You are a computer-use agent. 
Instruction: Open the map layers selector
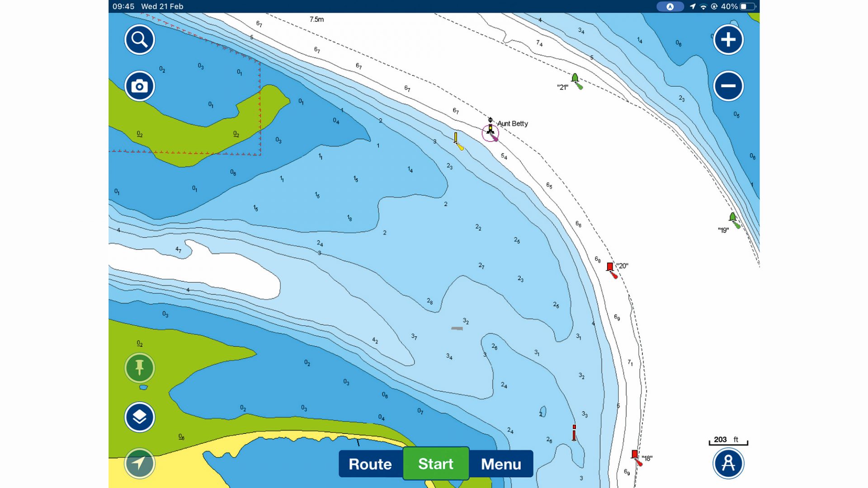click(139, 417)
